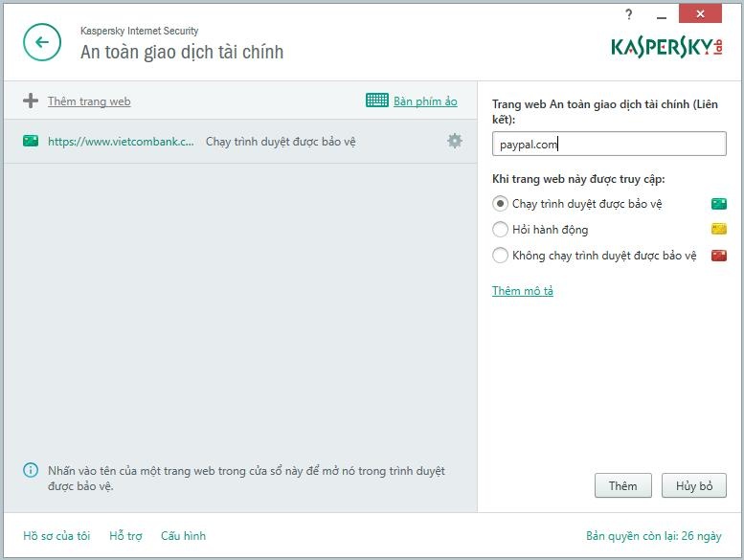Click the virtual keyboard icon

pos(377,101)
